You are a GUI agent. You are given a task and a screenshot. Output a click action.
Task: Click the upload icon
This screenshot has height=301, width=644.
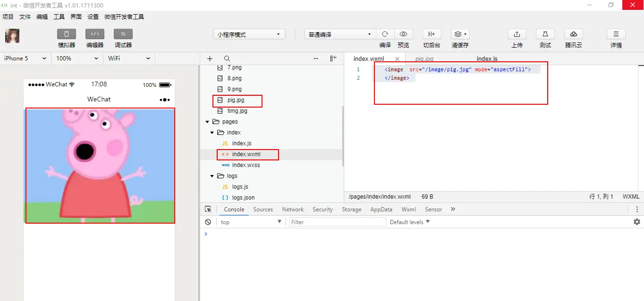(517, 34)
